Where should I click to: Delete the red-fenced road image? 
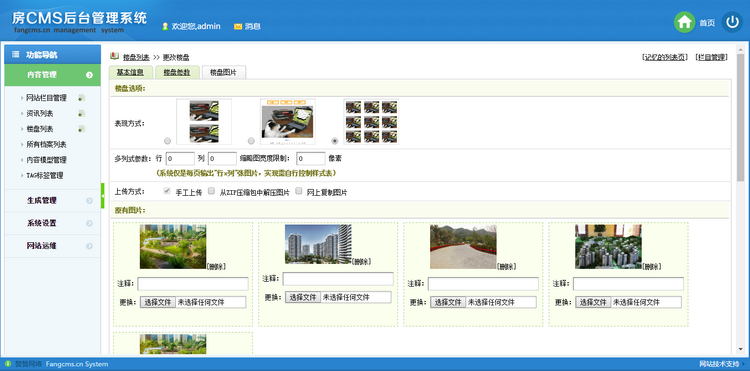(507, 267)
